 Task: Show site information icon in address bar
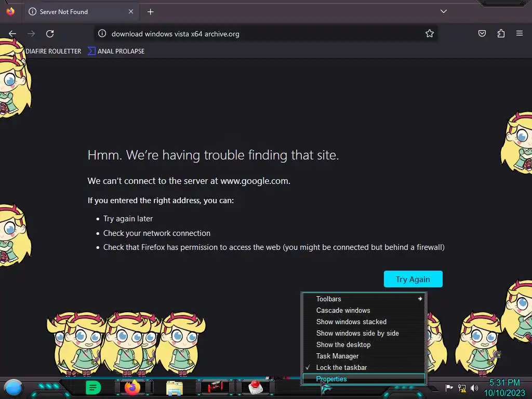point(102,34)
